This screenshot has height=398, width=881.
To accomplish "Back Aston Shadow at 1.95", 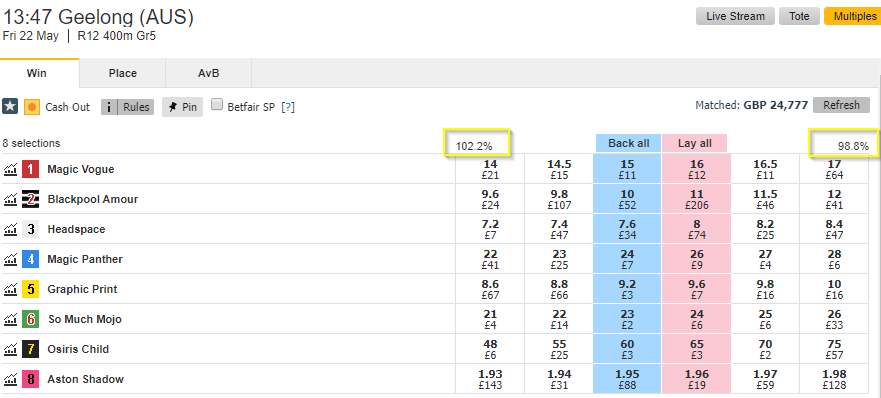I will (627, 379).
